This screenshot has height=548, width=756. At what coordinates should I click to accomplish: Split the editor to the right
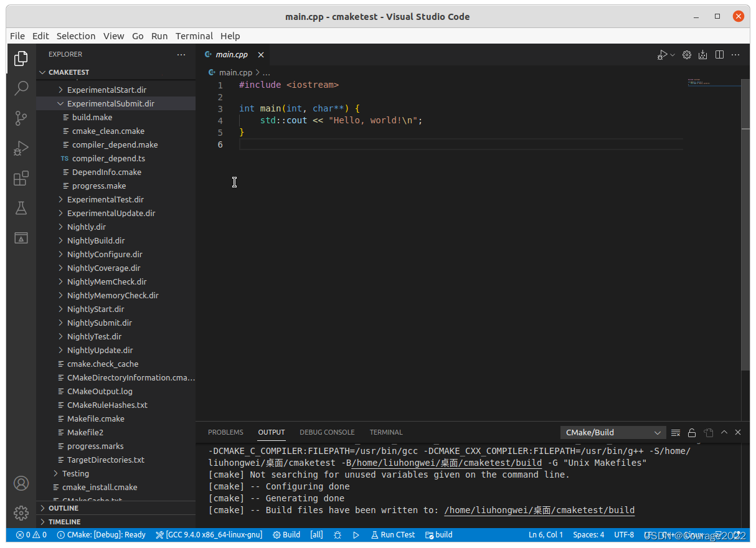[x=719, y=55]
